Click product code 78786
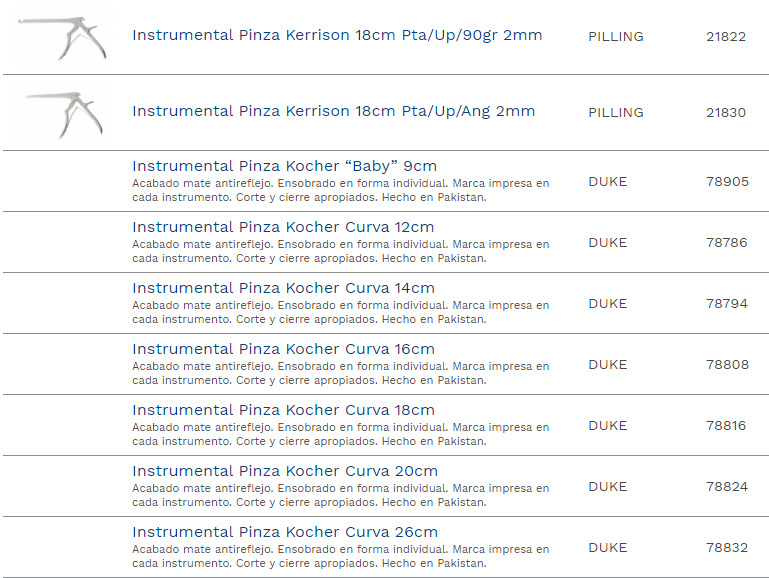Screen dimensions: 769x578 pyautogui.click(x=726, y=243)
